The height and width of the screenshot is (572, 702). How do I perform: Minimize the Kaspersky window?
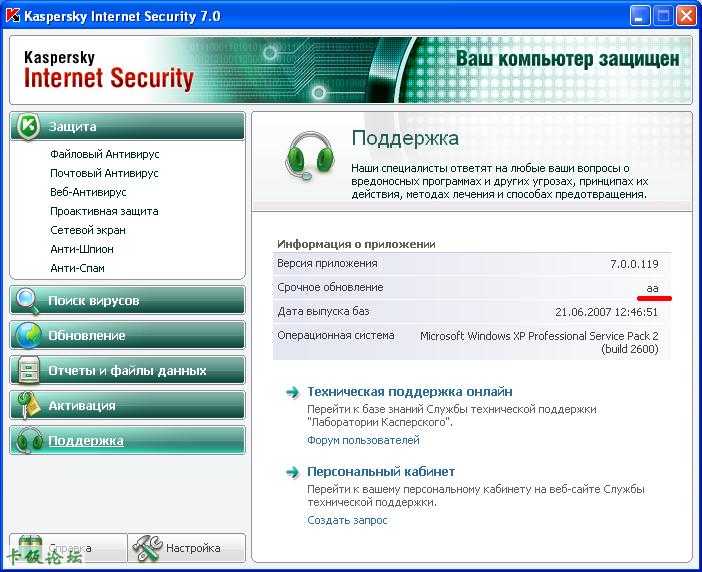click(640, 17)
